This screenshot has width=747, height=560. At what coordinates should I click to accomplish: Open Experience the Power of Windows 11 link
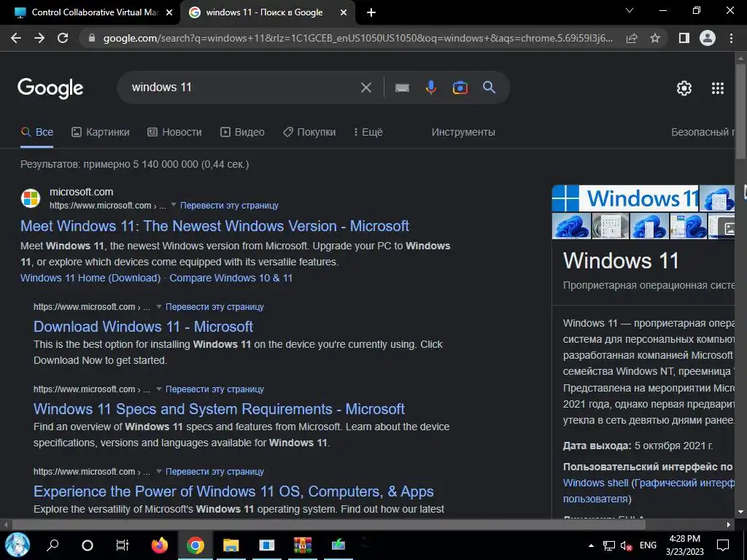click(x=233, y=491)
